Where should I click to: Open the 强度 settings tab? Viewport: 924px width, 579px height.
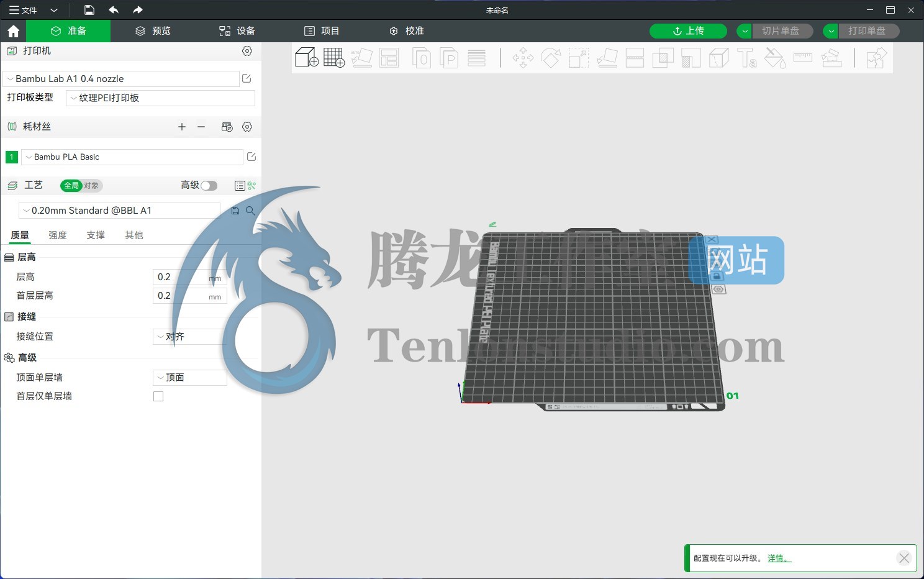click(x=58, y=235)
